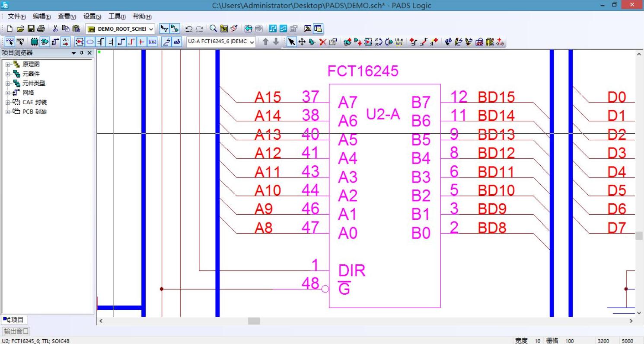Click the black arrow select mode icon
This screenshot has width=644, height=344.
click(x=292, y=42)
